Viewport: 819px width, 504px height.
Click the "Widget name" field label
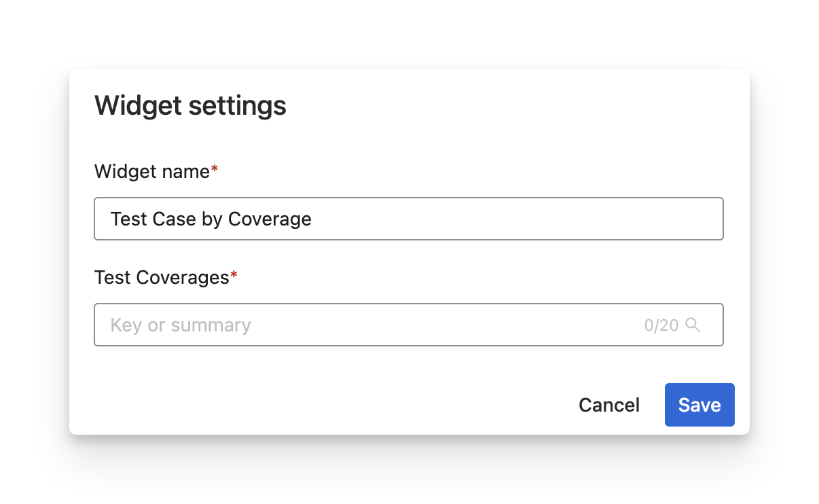point(151,172)
